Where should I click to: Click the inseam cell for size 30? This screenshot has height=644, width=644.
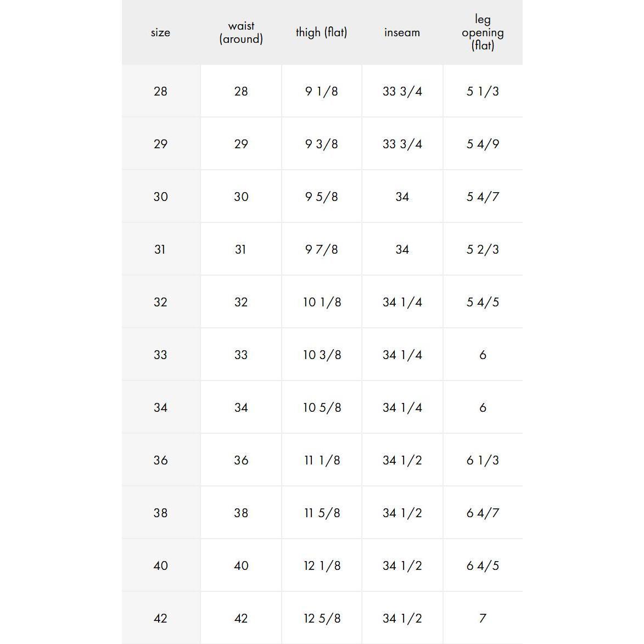click(x=402, y=197)
